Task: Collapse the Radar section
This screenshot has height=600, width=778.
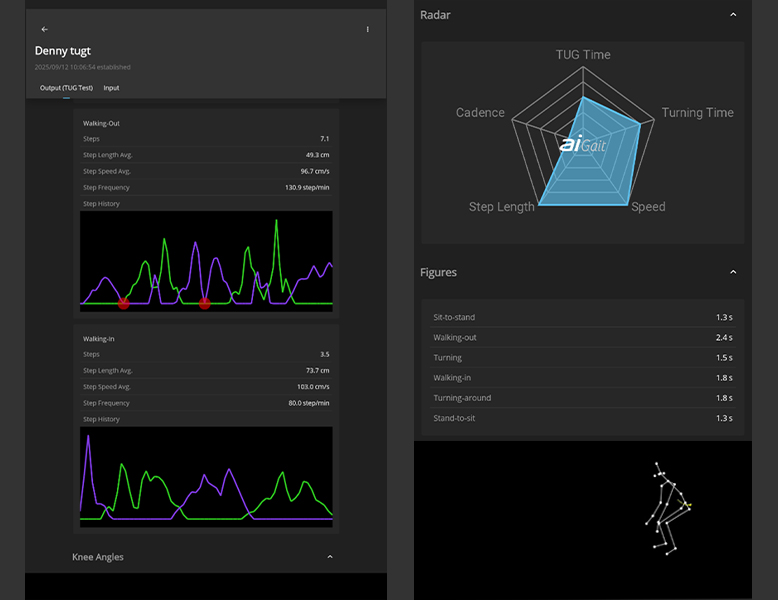Action: tap(733, 15)
